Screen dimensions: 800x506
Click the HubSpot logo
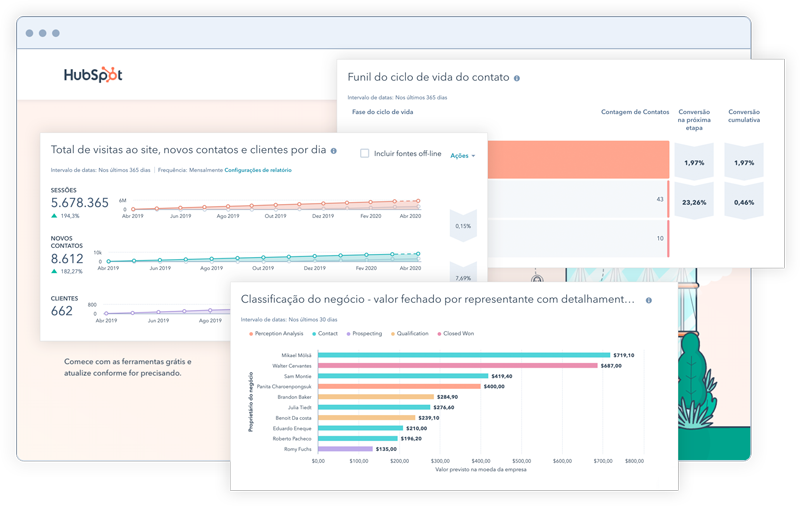[x=93, y=75]
